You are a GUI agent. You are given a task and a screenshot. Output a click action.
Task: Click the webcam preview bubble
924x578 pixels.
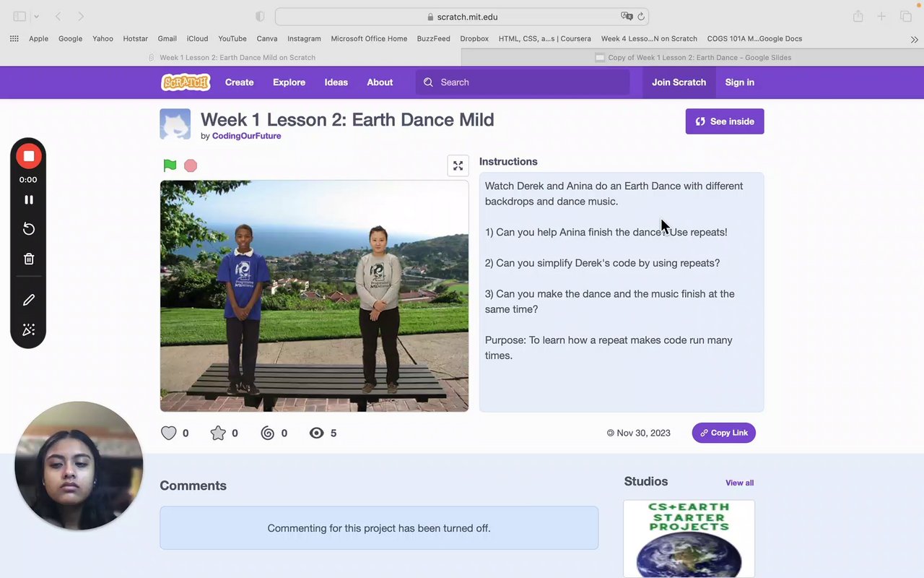pos(79,466)
